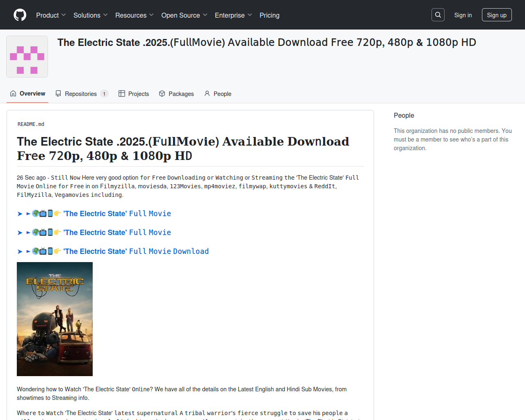Click the repositories count badge

click(104, 94)
